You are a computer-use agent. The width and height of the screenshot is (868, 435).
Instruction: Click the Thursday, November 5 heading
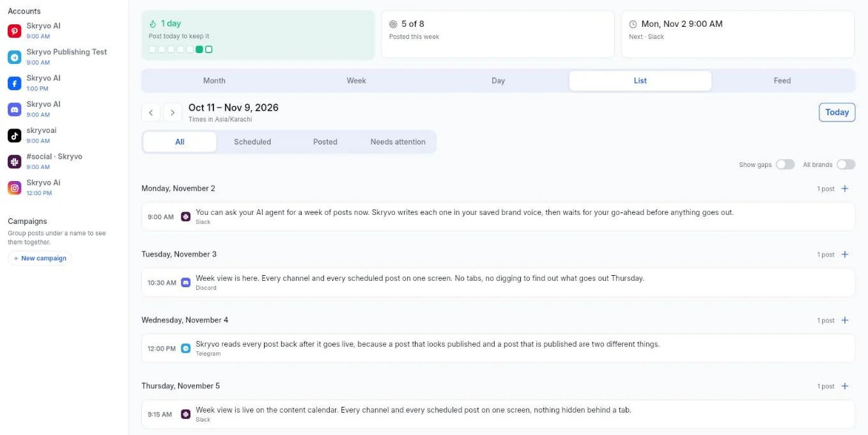(x=181, y=386)
